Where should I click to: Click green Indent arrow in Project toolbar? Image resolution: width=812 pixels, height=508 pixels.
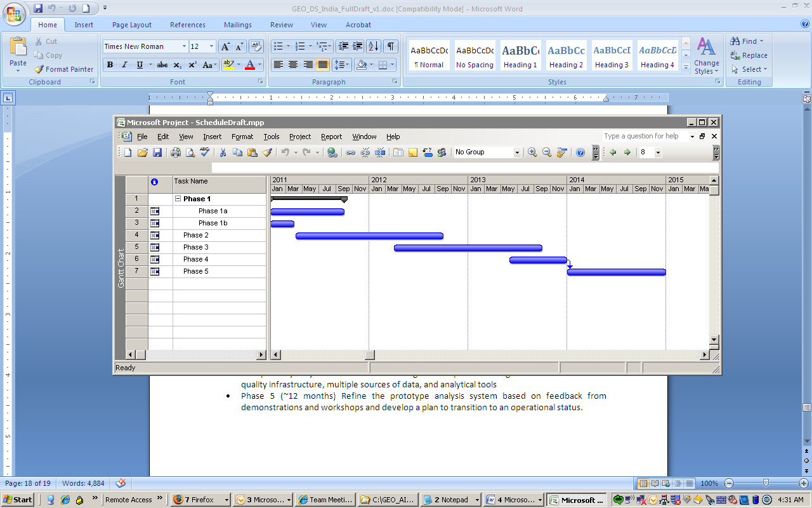627,152
